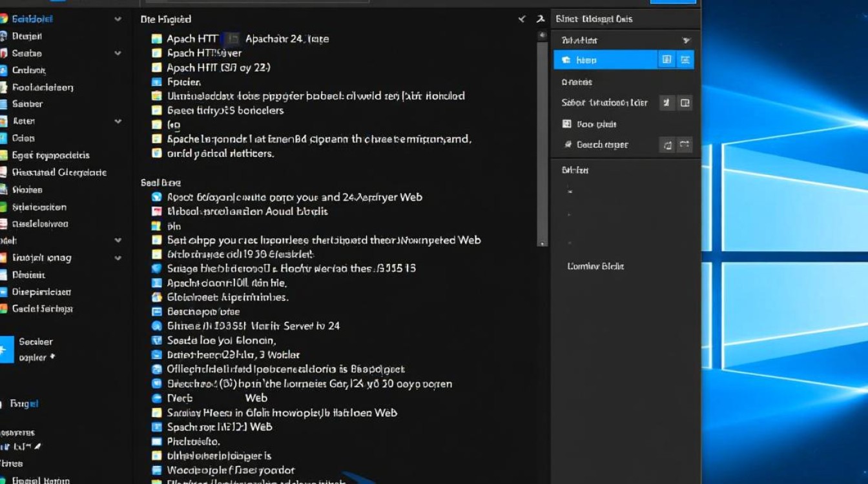
Task: Click first square button in 'Gocch roper' row
Action: coord(666,145)
